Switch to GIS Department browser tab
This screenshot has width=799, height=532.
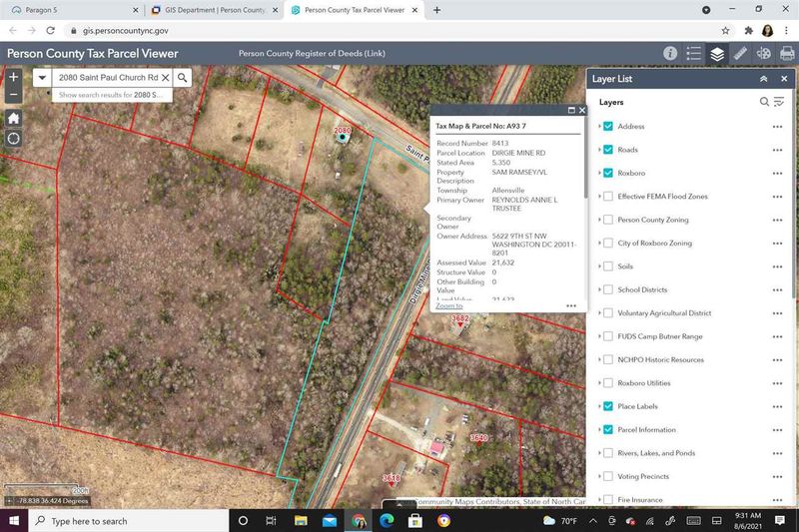click(214, 10)
